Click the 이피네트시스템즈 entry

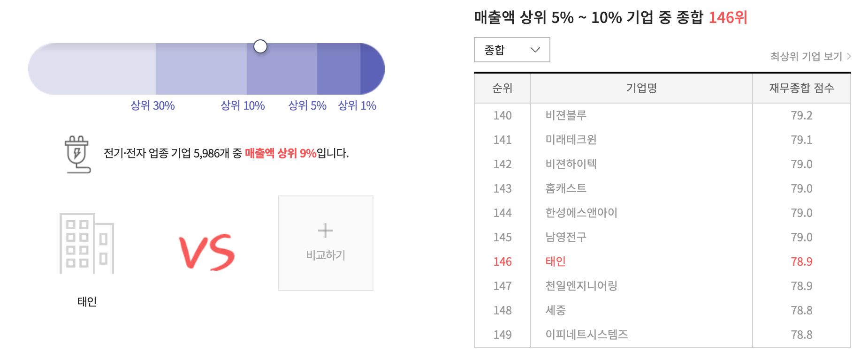(x=586, y=335)
